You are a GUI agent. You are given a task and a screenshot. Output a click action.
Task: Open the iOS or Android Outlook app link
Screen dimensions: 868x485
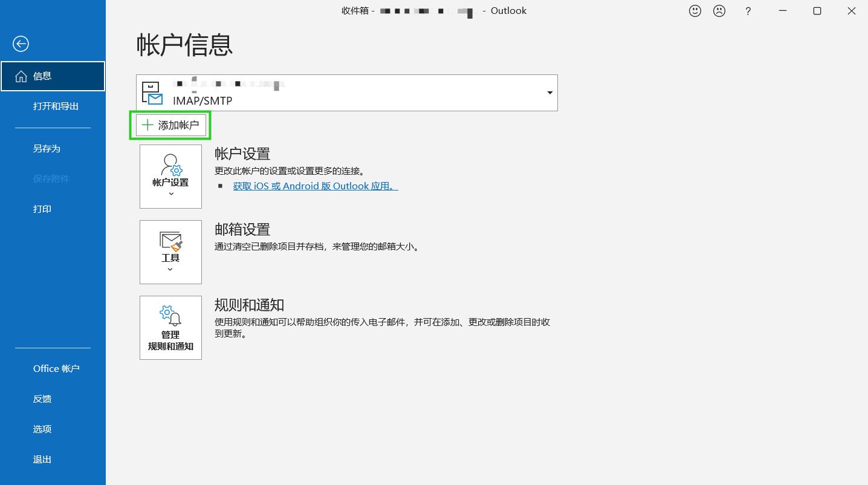(316, 186)
